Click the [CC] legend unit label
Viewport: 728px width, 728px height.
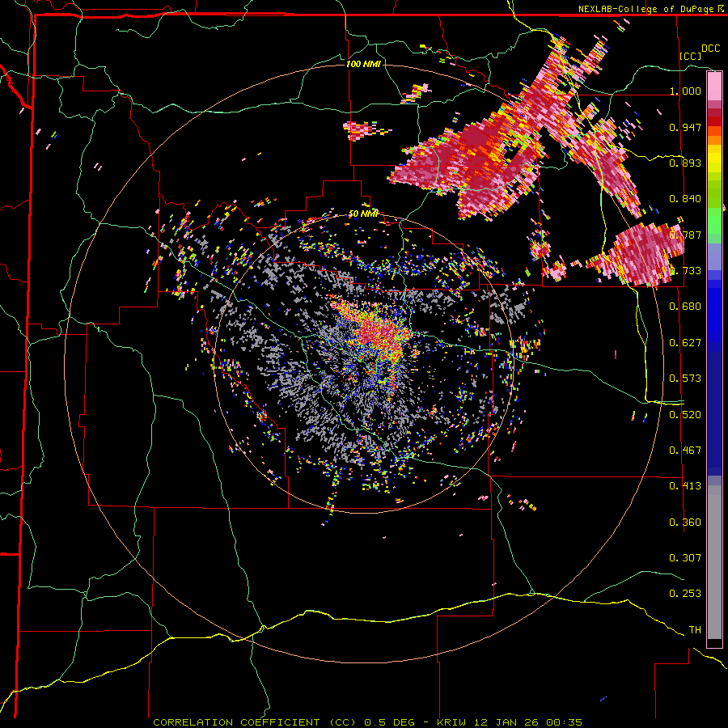pos(691,56)
